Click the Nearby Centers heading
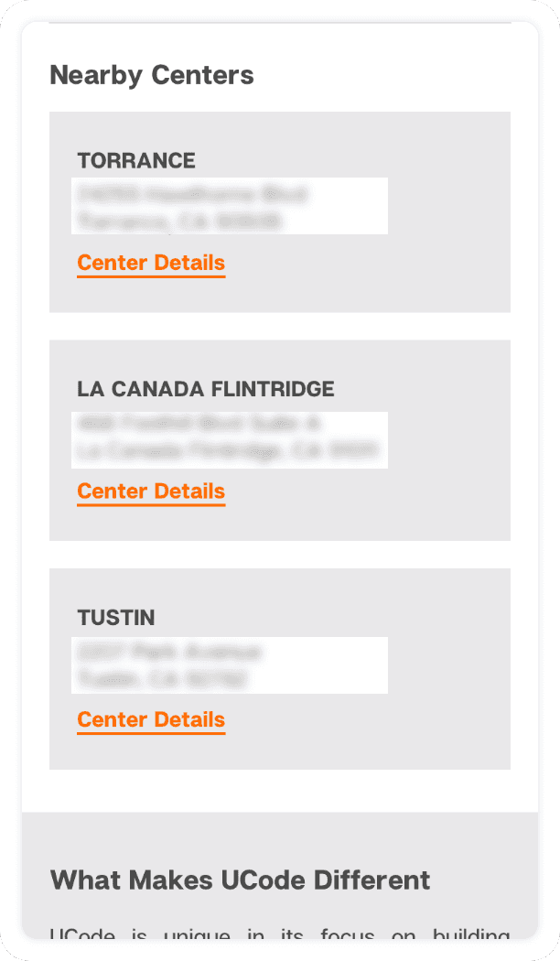560x961 pixels. coord(152,75)
